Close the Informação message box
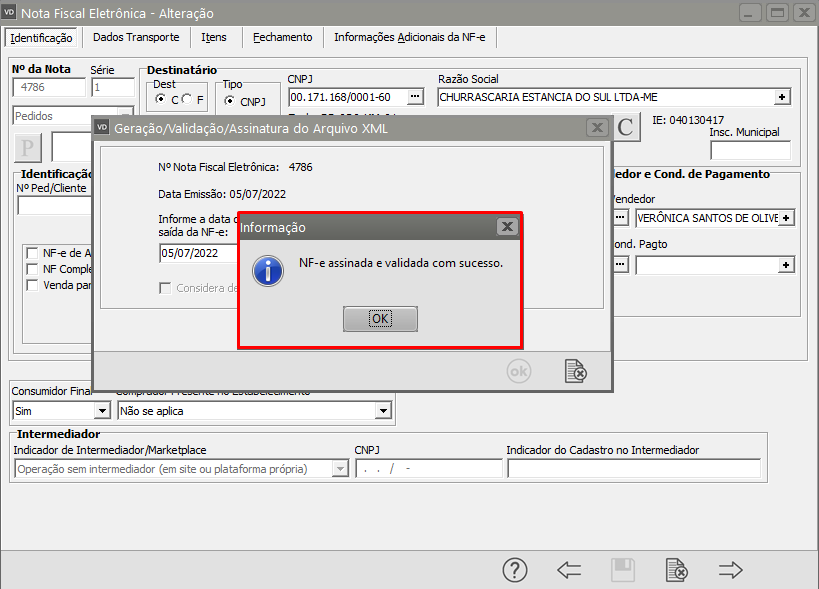Viewport: 819px width, 589px height. 506,227
